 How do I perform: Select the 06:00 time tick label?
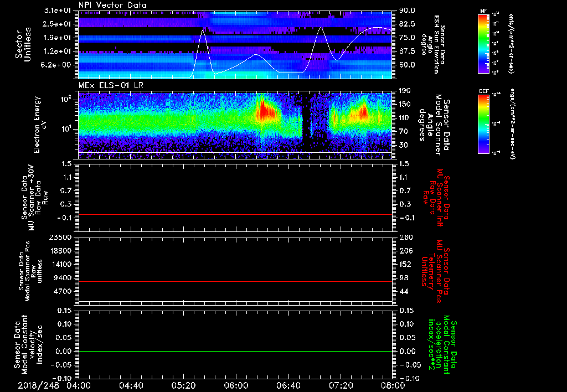(x=236, y=385)
